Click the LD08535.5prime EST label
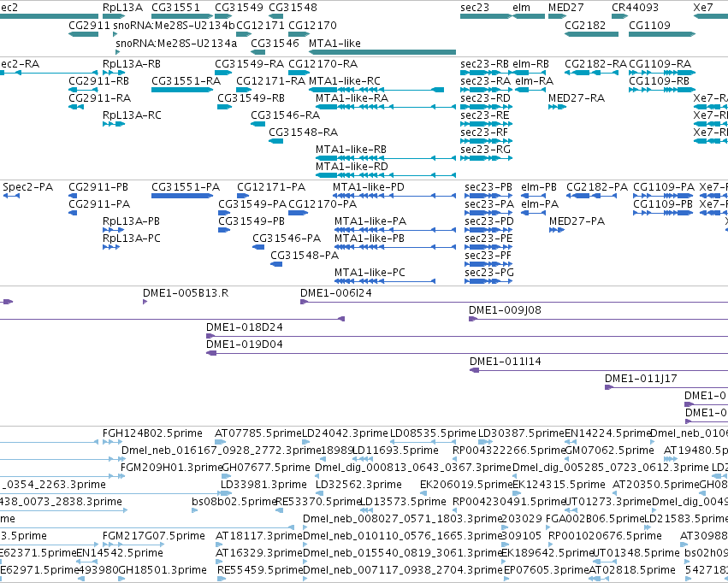This screenshot has width=728, height=583. [433, 433]
